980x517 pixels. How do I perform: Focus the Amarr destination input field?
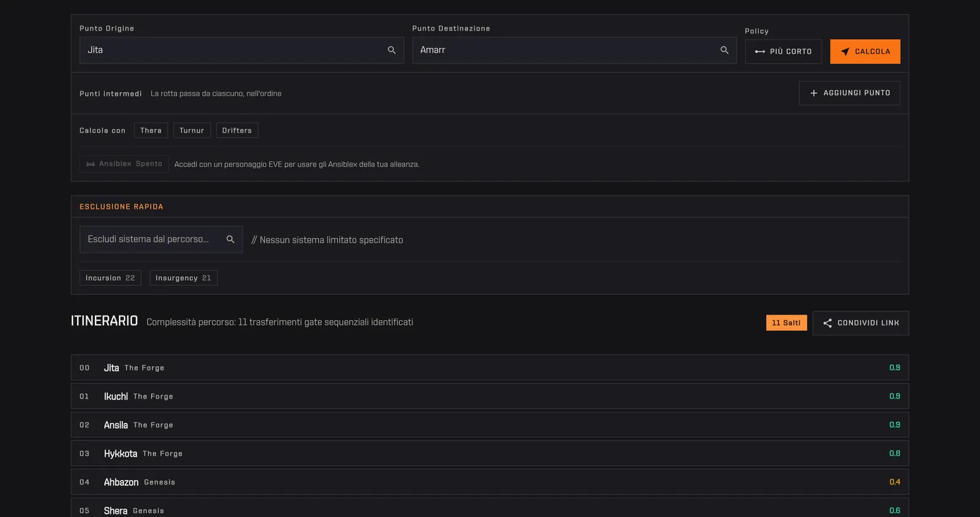pos(575,50)
